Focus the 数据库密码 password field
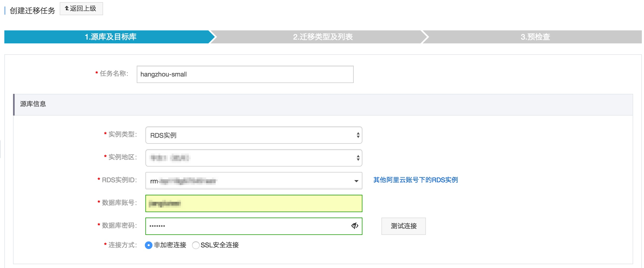 [x=254, y=226]
